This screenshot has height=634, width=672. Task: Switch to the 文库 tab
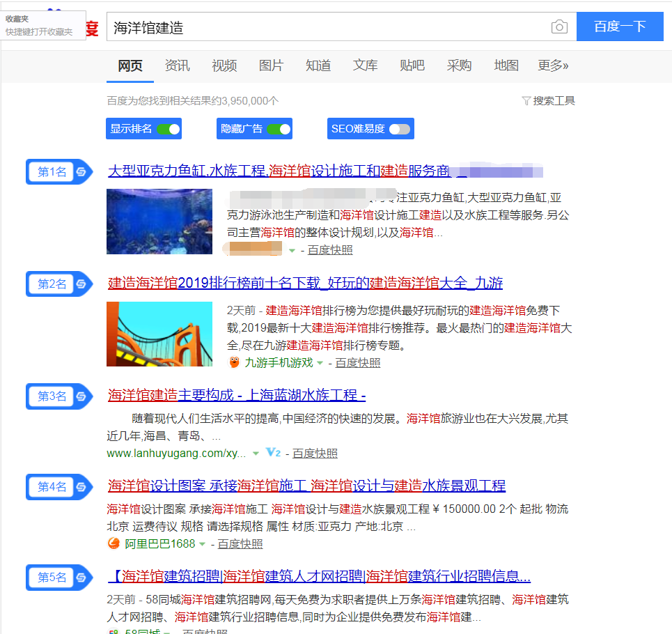(x=365, y=65)
